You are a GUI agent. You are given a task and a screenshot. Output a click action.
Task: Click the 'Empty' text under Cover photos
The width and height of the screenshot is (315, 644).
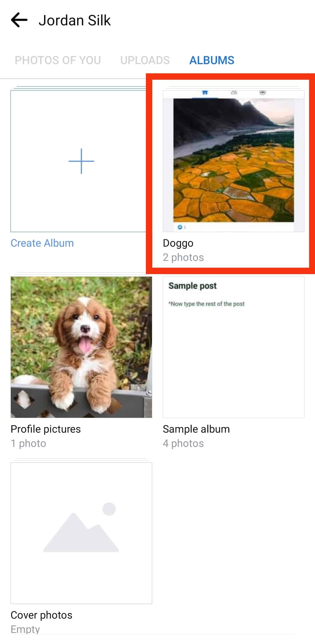[25, 629]
